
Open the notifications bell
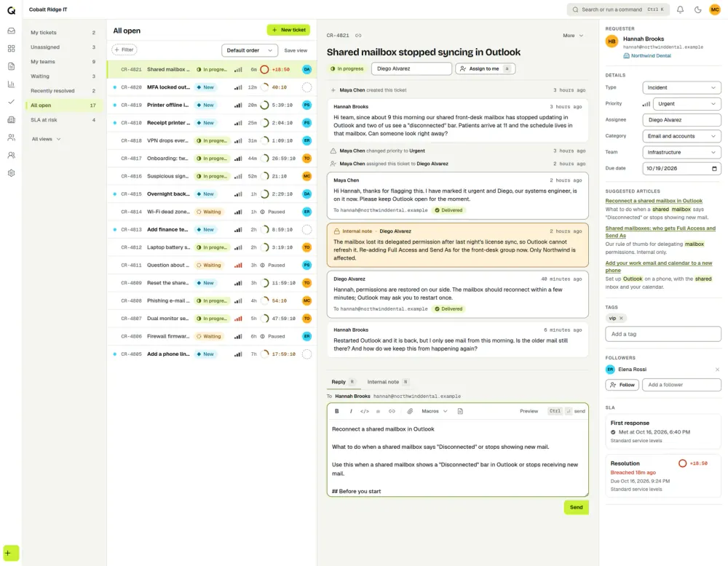coord(680,9)
